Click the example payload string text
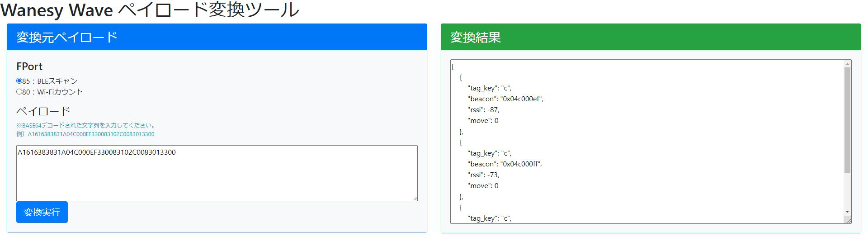This screenshot has width=868, height=246. click(x=91, y=134)
